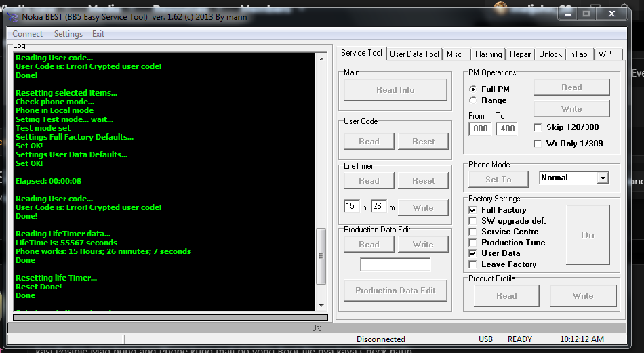Switch to the Unlock tab
The width and height of the screenshot is (644, 353).
[x=550, y=54]
